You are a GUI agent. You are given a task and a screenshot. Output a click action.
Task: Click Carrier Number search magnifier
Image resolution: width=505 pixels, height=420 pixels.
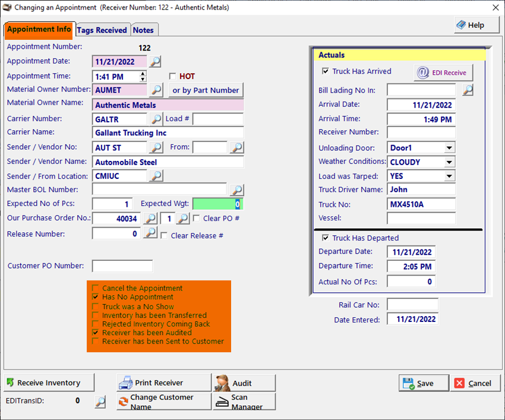[155, 119]
